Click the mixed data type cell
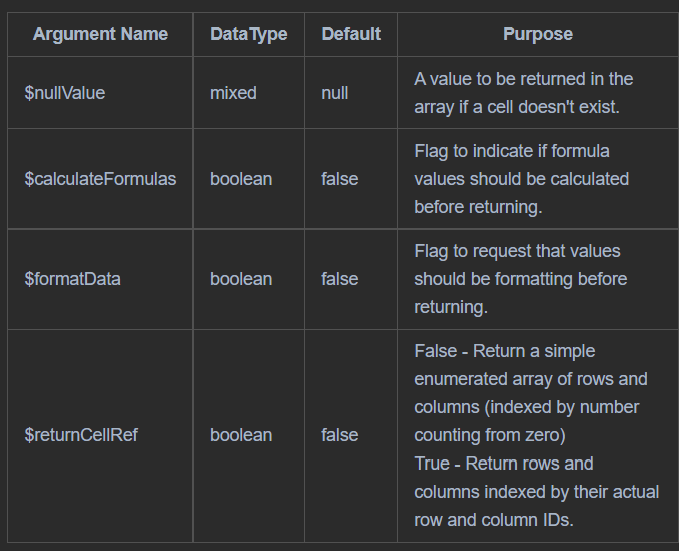The height and width of the screenshot is (551, 679). pos(233,93)
